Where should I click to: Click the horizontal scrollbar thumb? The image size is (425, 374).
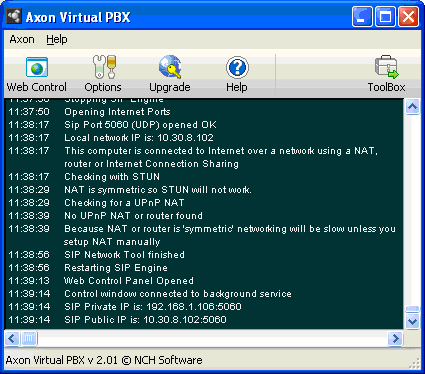[29, 339]
